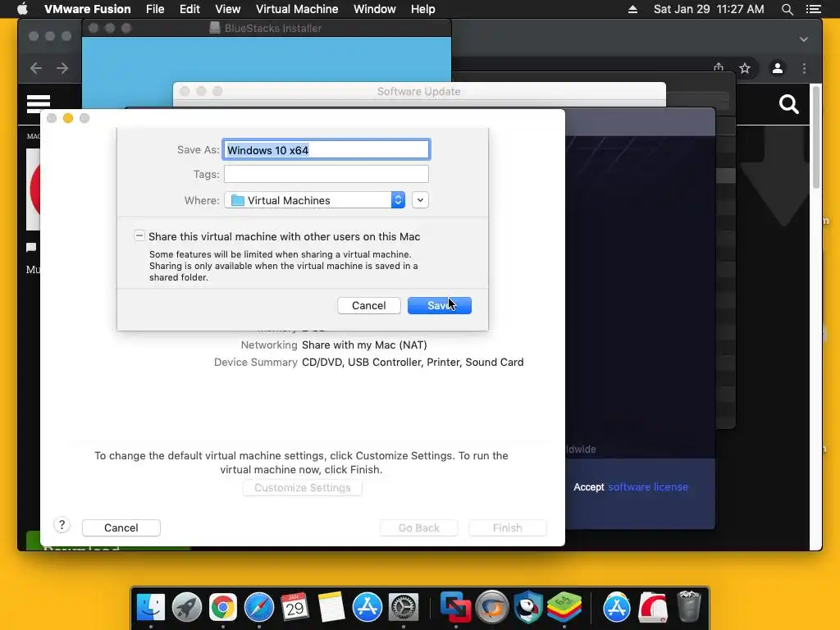Open the browser three-dot menu
The height and width of the screenshot is (630, 840).
(x=804, y=68)
